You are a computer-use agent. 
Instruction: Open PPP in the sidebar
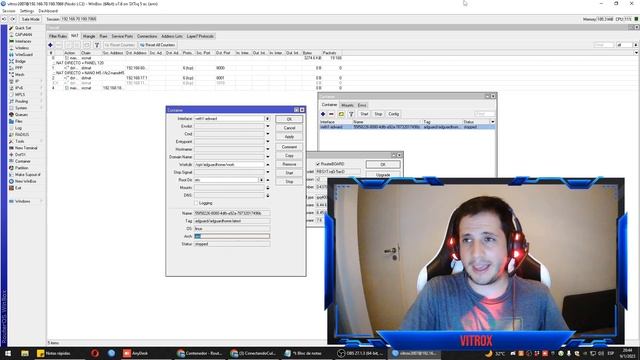point(19,68)
